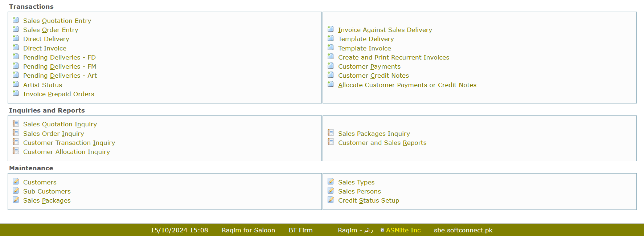
Task: Click the edit icon next to Sales Types
Action: coord(331,182)
